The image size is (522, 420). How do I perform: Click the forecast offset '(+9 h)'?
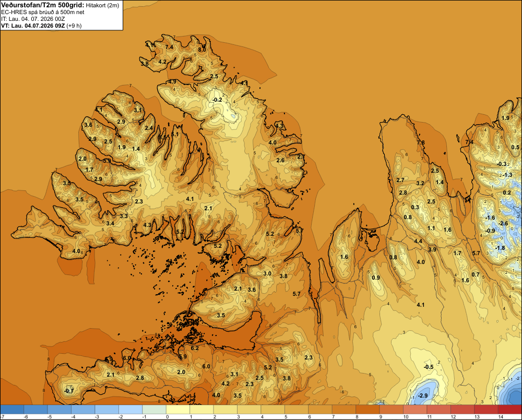pyautogui.click(x=74, y=26)
